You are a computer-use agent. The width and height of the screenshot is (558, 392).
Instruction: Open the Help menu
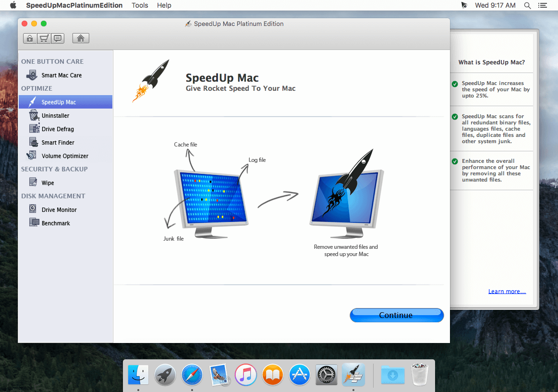click(x=164, y=5)
